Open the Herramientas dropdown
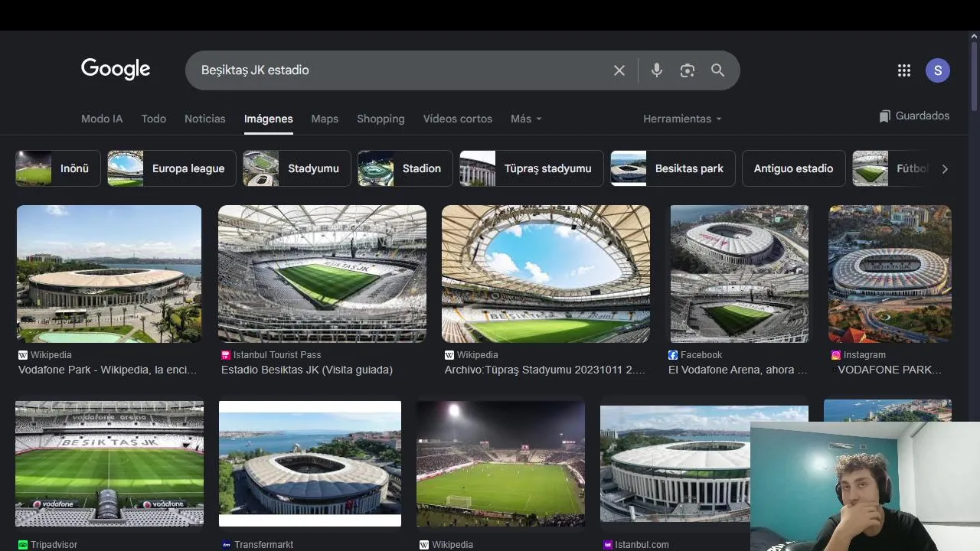 coord(682,119)
